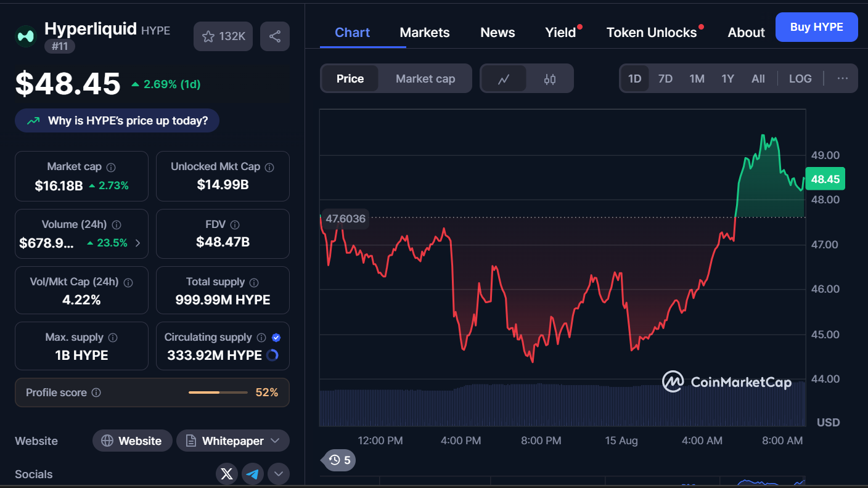Open the News tab
This screenshot has width=868, height=488.
497,33
